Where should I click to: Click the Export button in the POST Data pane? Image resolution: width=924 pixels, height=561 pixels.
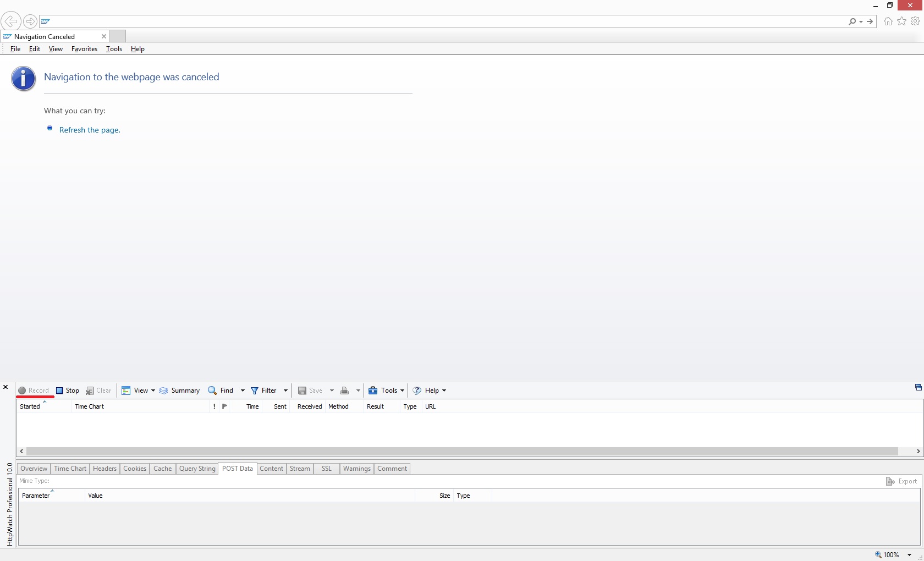901,481
